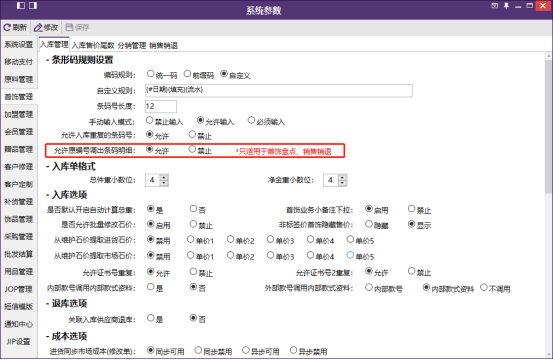Select 自定义 for 编码规则
This screenshot has height=360, width=553.
pos(224,74)
